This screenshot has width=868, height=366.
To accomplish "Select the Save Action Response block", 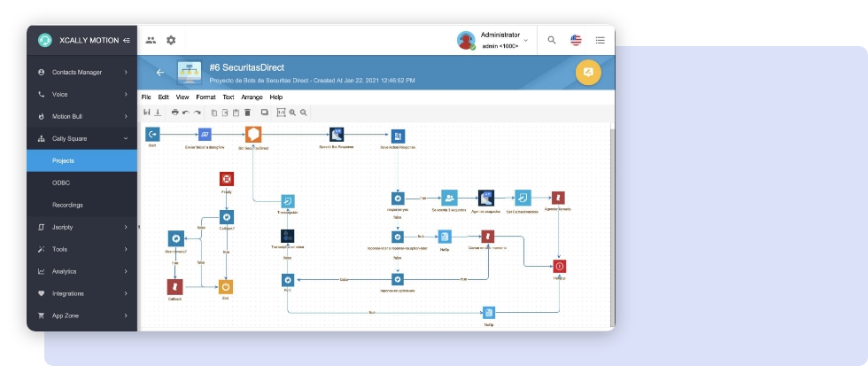I will click(x=398, y=136).
